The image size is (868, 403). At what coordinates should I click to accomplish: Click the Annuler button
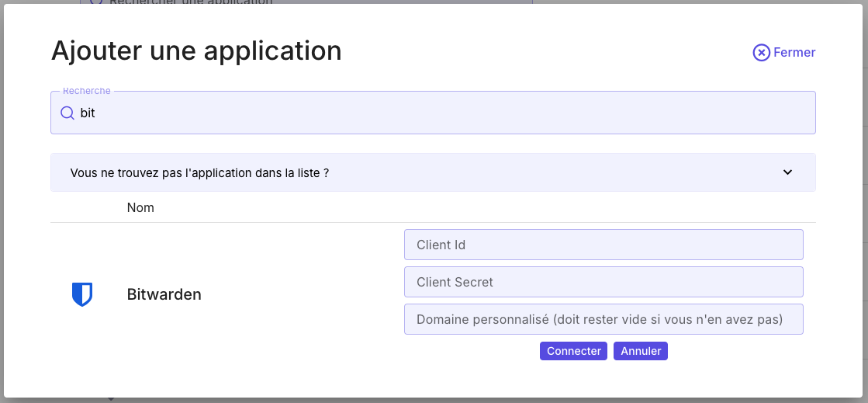[x=641, y=351]
